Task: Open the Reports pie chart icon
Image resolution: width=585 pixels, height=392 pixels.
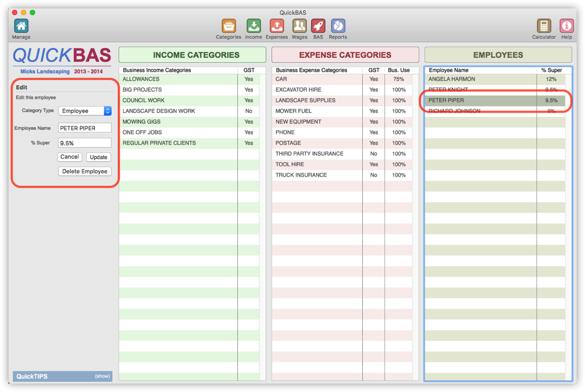Action: (x=338, y=26)
